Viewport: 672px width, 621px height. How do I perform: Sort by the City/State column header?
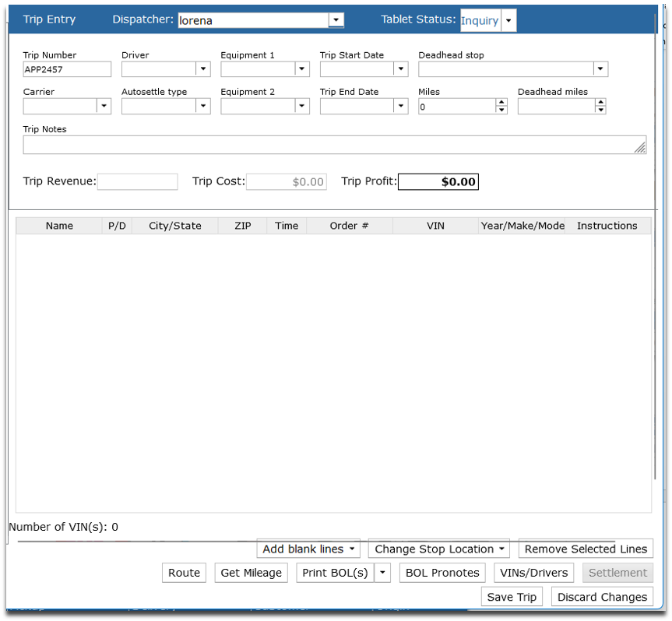(175, 226)
